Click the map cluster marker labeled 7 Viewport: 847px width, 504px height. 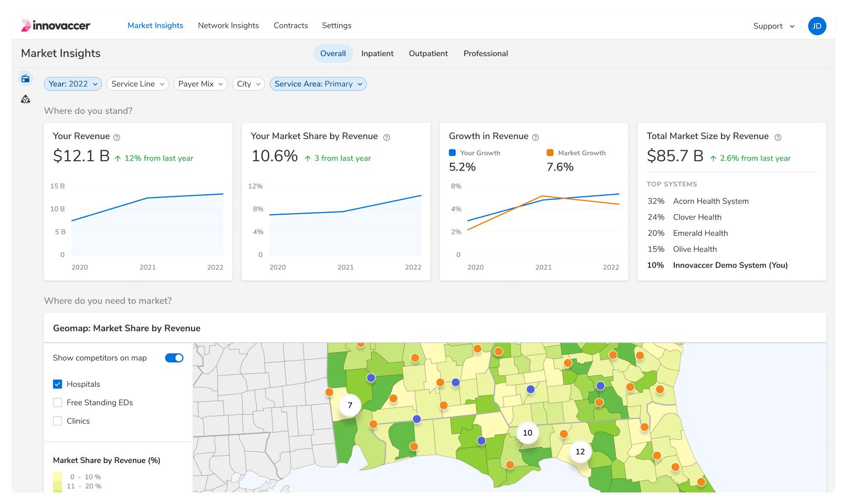point(350,405)
